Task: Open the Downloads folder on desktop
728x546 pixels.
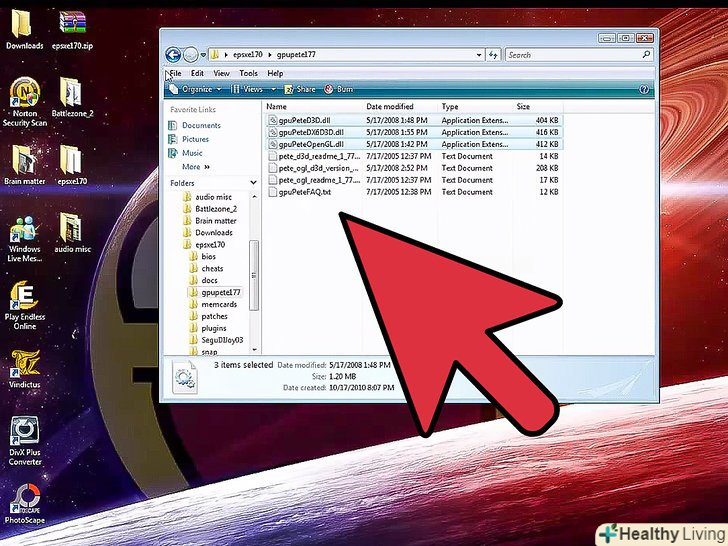Action: click(x=24, y=29)
